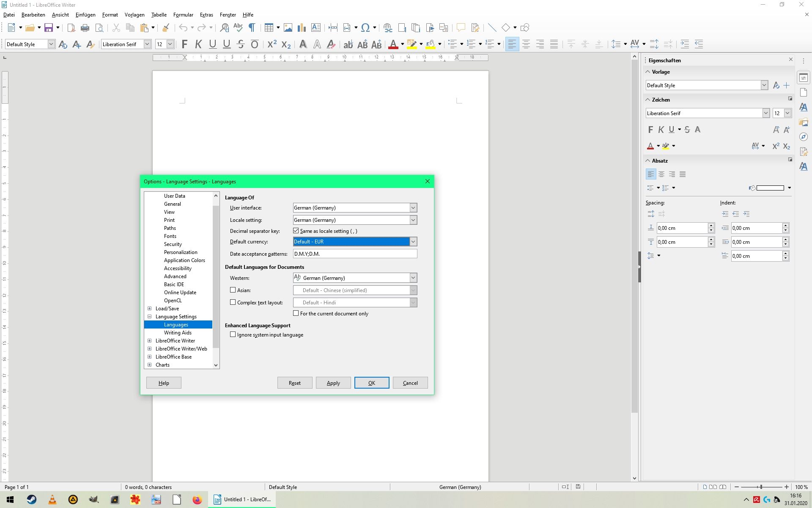Center align icon in formatting toolbar
Image resolution: width=812 pixels, height=508 pixels.
point(526,44)
